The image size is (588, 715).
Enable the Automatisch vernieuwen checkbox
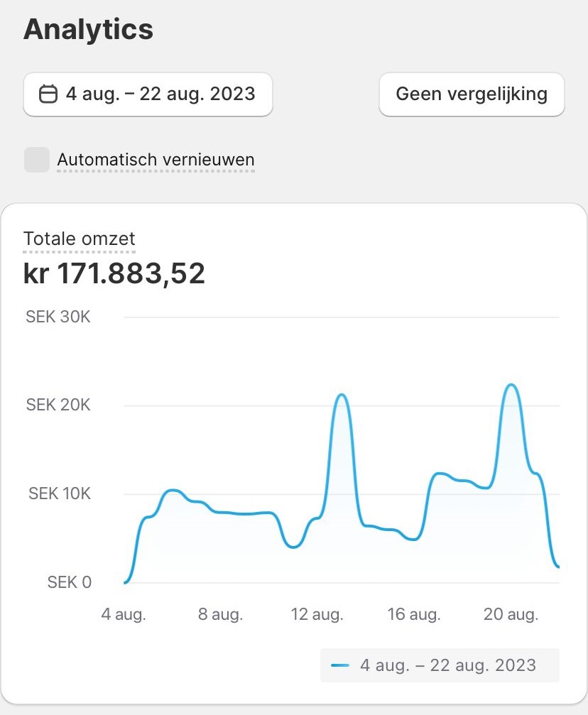[x=37, y=160]
